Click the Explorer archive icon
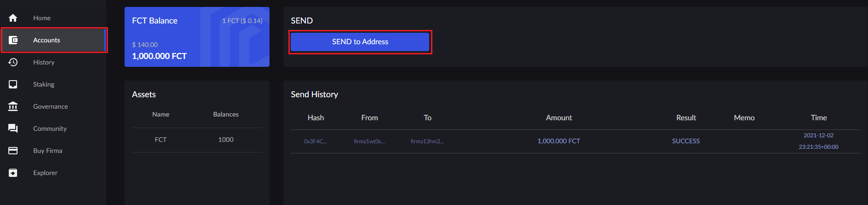This screenshot has width=868, height=205. (x=13, y=173)
